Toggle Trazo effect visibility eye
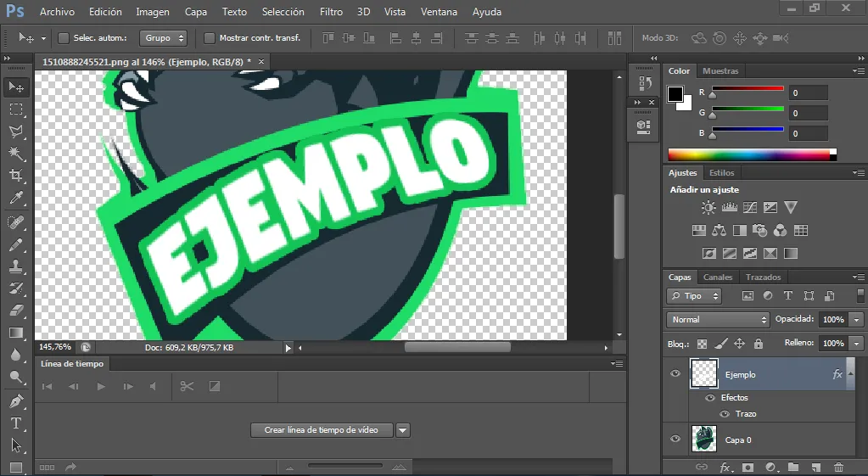The image size is (868, 476). coord(725,413)
